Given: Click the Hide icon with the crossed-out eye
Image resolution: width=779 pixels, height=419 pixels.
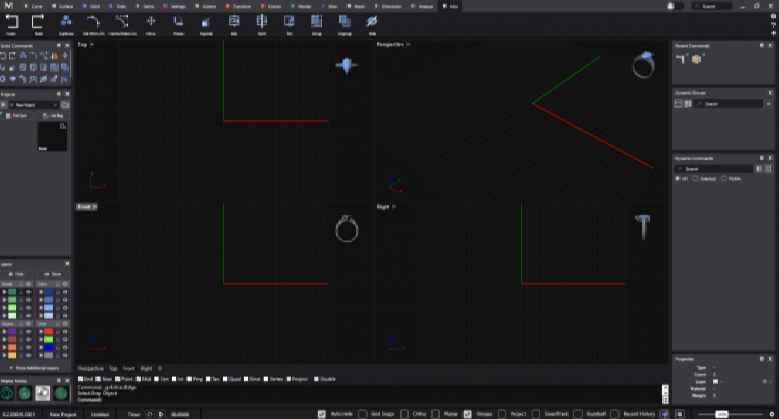Looking at the screenshot, I should 372,21.
